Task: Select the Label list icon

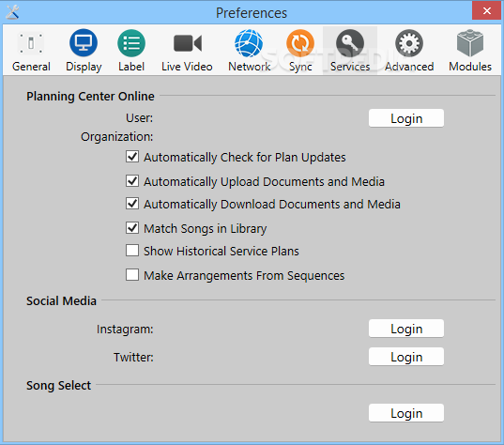Action: (131, 43)
